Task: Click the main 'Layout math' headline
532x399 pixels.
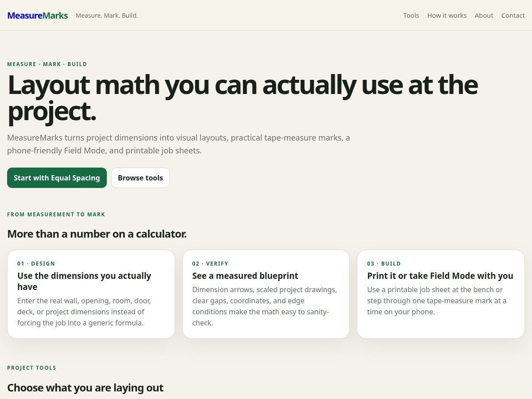Action: (x=243, y=98)
